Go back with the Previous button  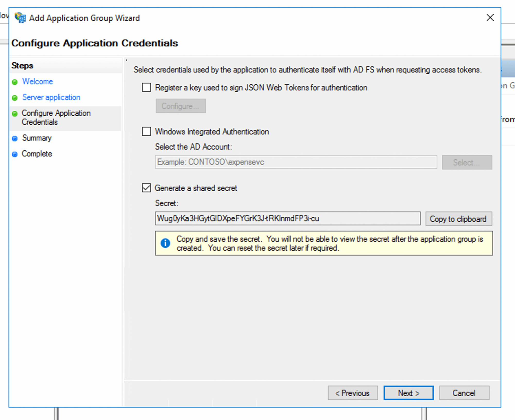tap(353, 393)
